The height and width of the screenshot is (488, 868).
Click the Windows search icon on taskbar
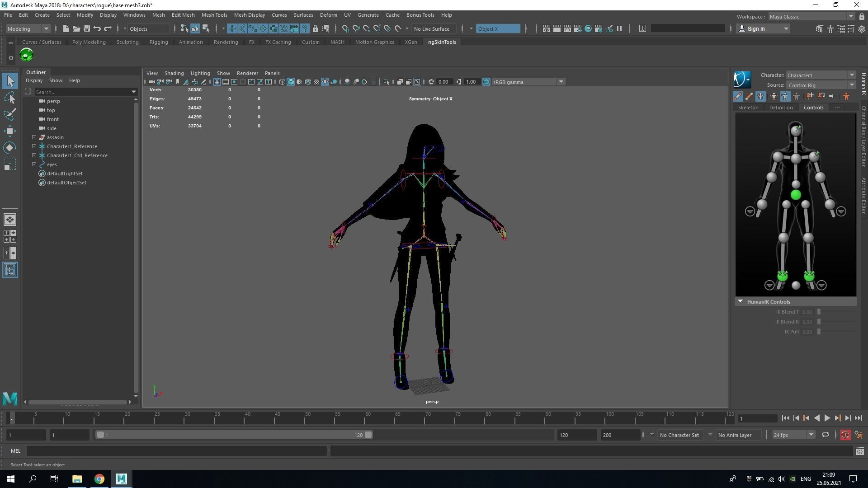(x=33, y=479)
